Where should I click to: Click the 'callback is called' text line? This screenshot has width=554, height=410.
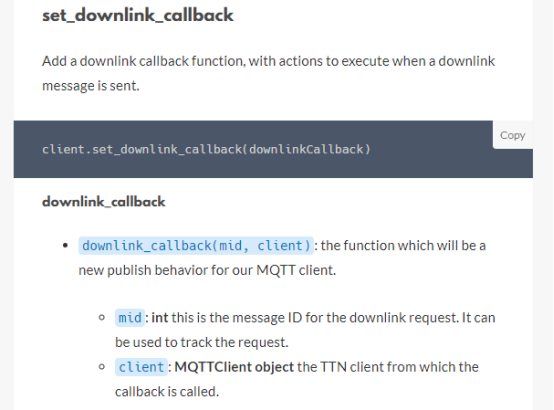167,392
